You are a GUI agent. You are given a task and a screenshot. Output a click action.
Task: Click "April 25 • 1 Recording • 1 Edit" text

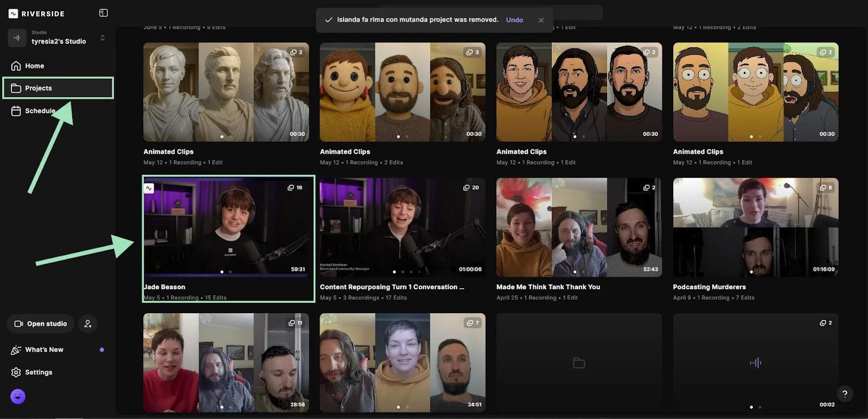coord(537,298)
